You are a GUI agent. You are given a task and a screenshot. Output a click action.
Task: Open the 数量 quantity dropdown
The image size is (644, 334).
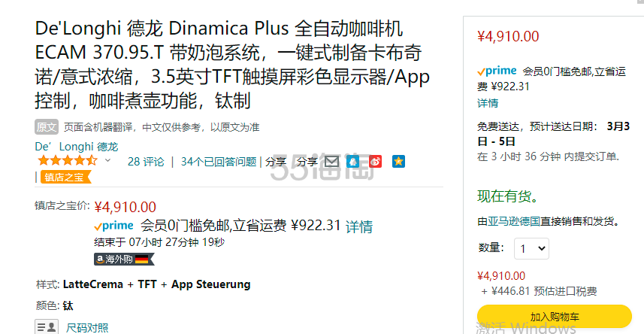(x=531, y=248)
